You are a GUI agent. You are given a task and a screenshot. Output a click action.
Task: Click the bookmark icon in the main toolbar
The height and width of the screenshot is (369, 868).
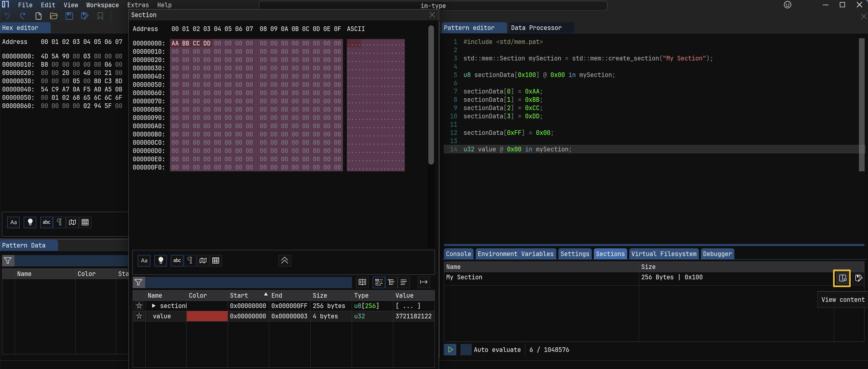pos(100,16)
